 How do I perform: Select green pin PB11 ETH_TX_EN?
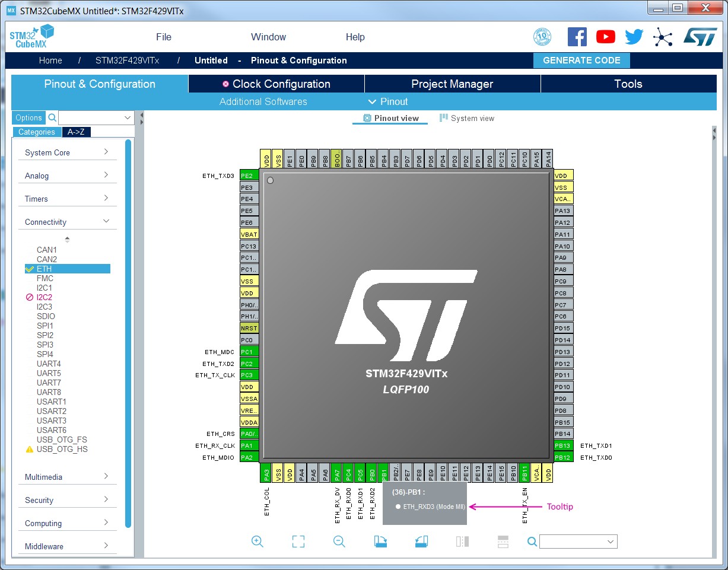[x=524, y=473]
